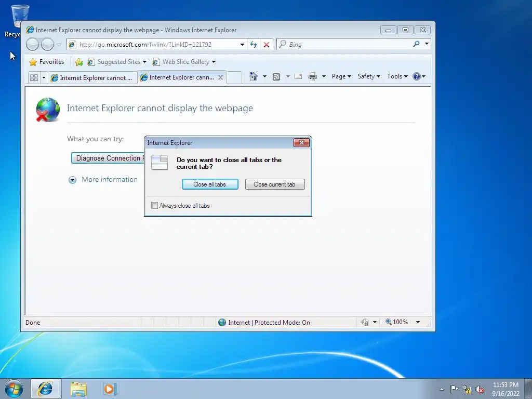
Task: Open the Safety menu
Action: [x=369, y=76]
